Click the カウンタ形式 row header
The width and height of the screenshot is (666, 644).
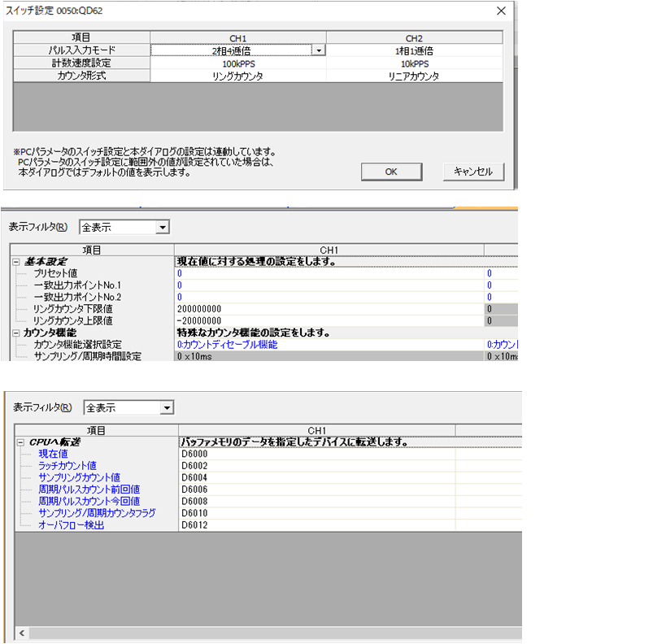(x=81, y=76)
